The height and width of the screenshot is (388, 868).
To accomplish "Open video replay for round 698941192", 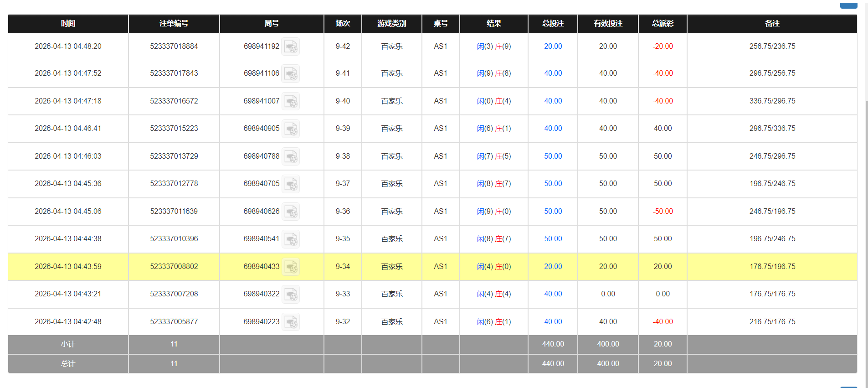I will tap(290, 47).
